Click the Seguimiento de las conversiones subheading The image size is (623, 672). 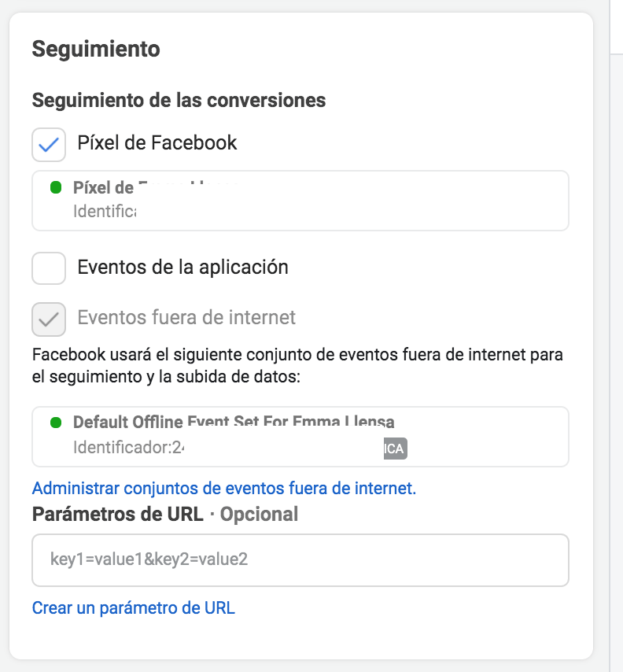tap(179, 100)
